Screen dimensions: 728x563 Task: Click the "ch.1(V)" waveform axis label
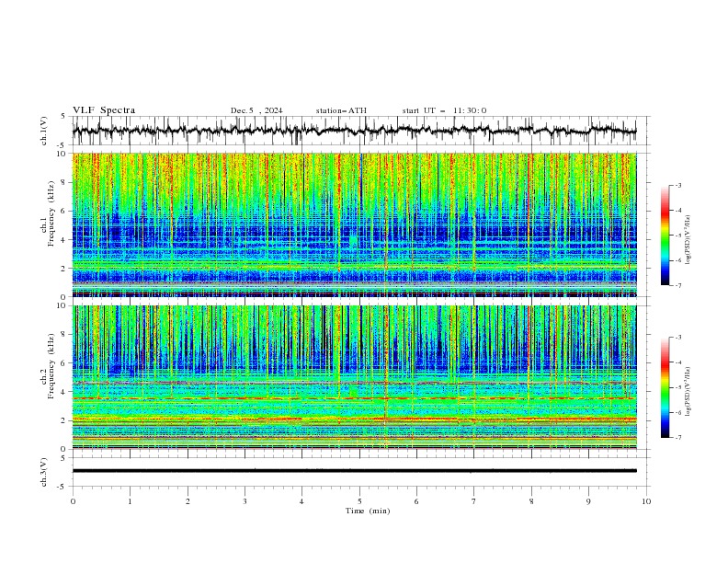coord(44,131)
